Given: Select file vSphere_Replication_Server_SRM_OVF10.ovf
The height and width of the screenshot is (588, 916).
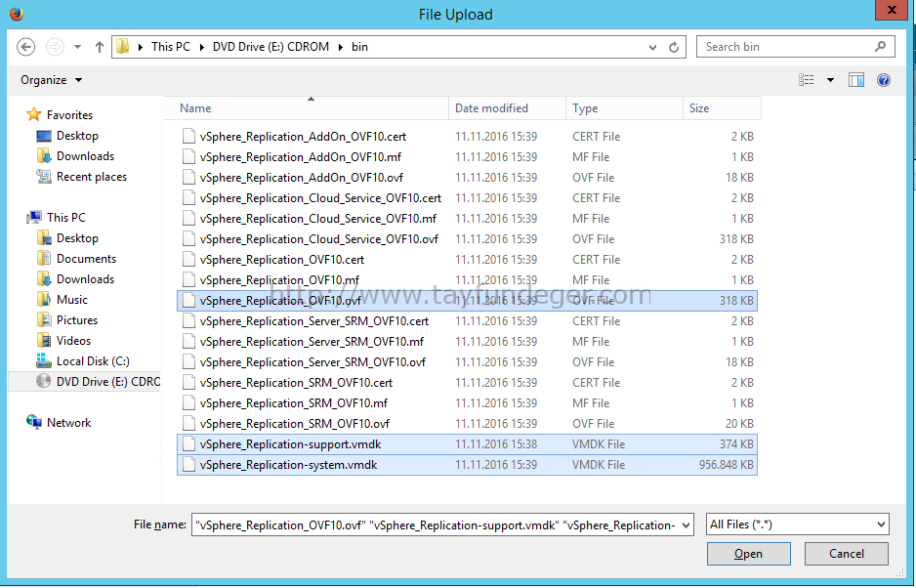Looking at the screenshot, I should click(x=468, y=361).
